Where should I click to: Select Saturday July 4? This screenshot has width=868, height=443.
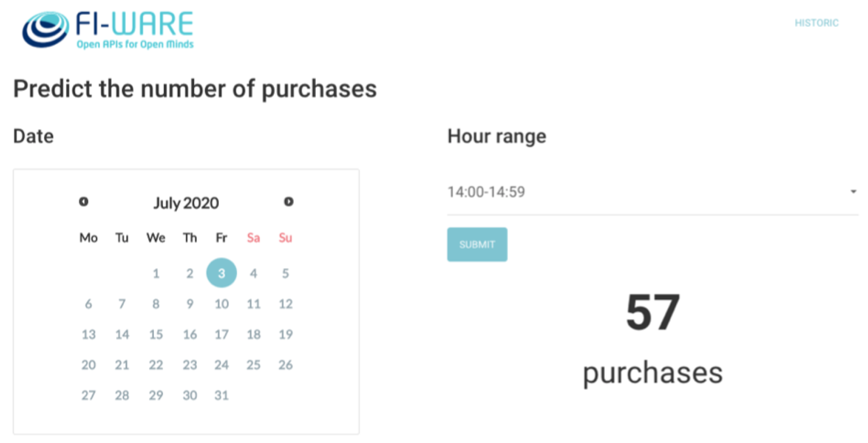253,273
